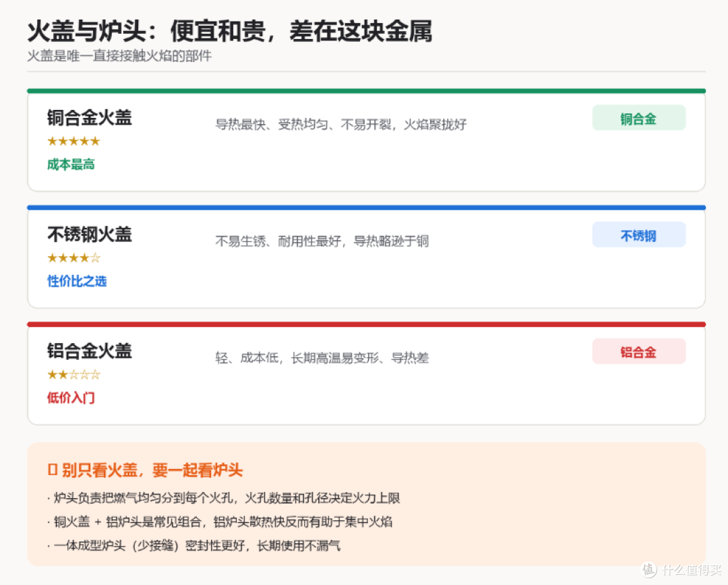The height and width of the screenshot is (585, 728).
Task: Select the 铜合金火盖 card title
Action: click(90, 117)
